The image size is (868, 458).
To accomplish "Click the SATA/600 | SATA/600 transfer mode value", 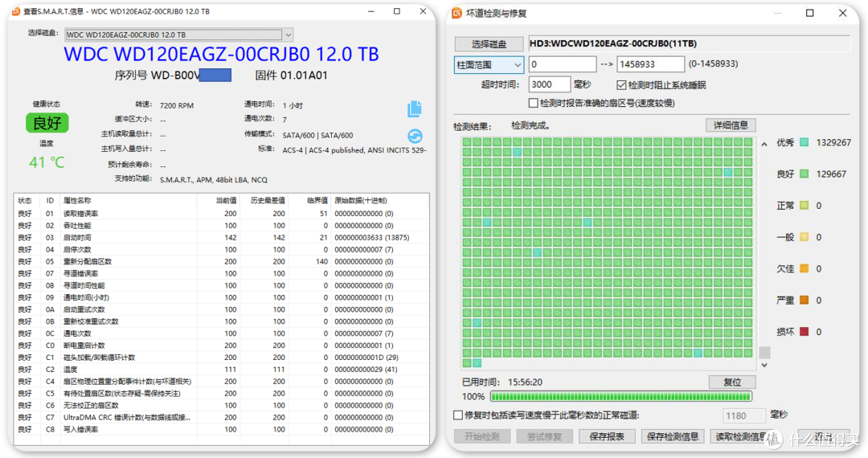I will point(317,135).
